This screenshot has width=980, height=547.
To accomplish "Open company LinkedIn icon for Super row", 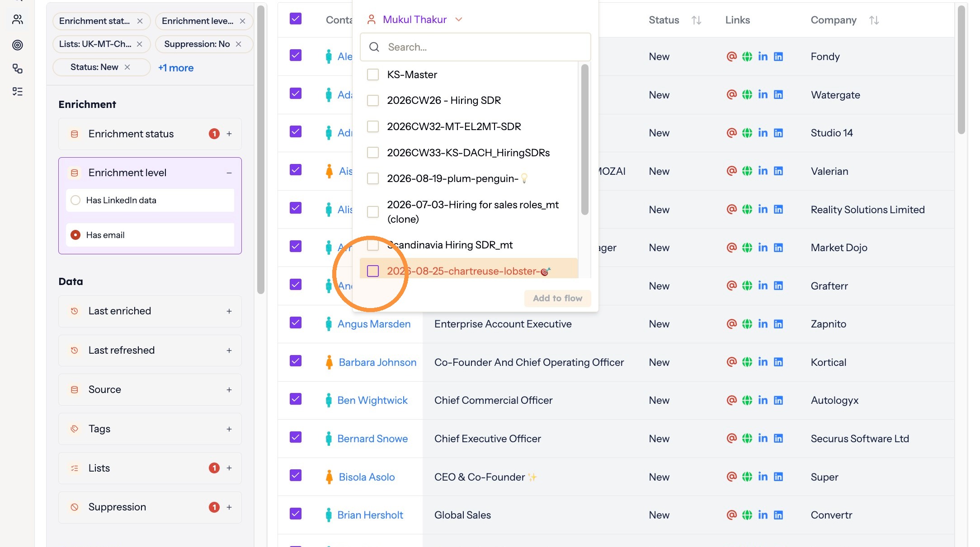I will click(x=778, y=477).
